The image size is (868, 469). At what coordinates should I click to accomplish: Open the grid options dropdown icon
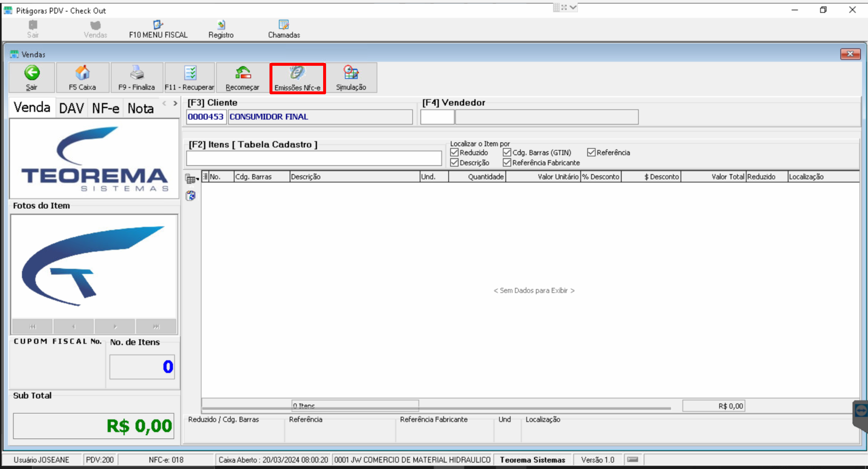(x=192, y=179)
